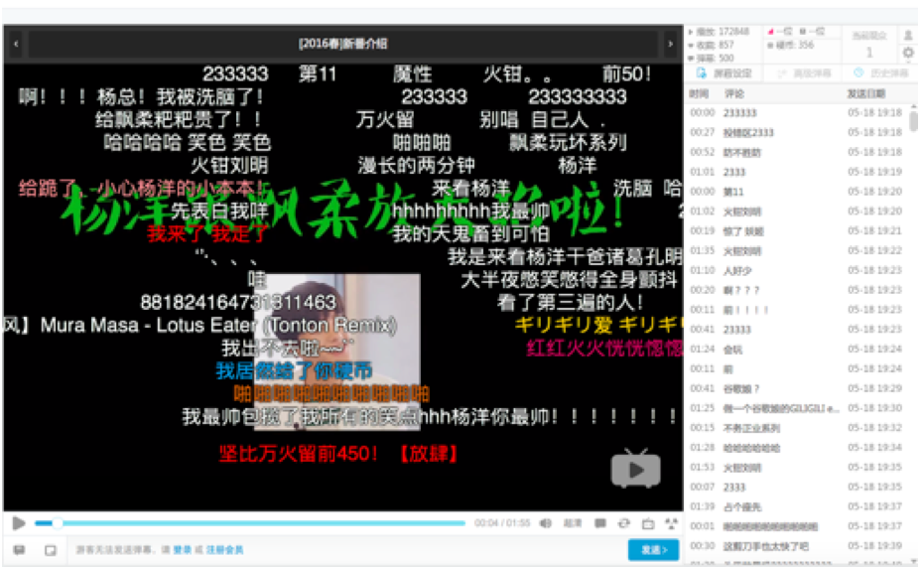Select the 01:01 2333 danmaku row
This screenshot has height=568, width=924.
click(x=797, y=172)
